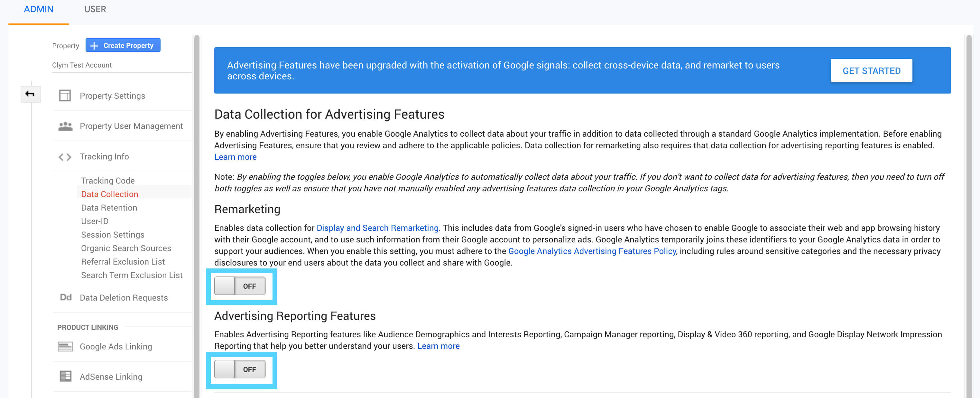Toggle the Remarketing OFF switch

pos(240,286)
